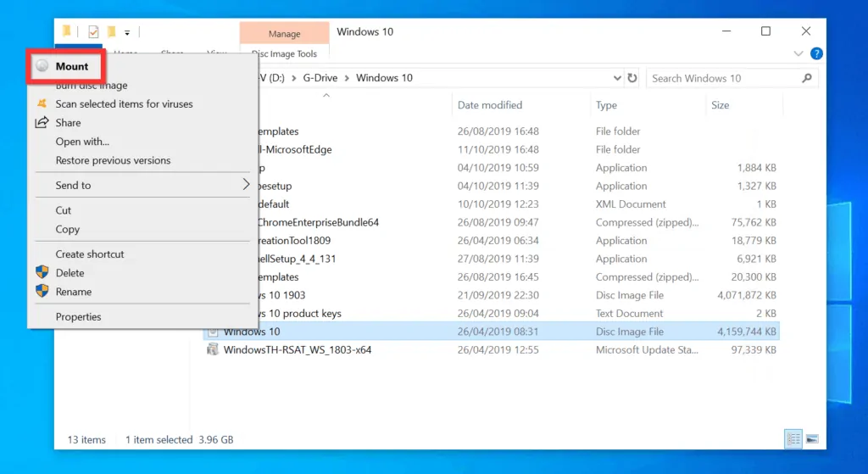Click the 4,159,744 KB size cell
The height and width of the screenshot is (474, 868).
pos(747,332)
